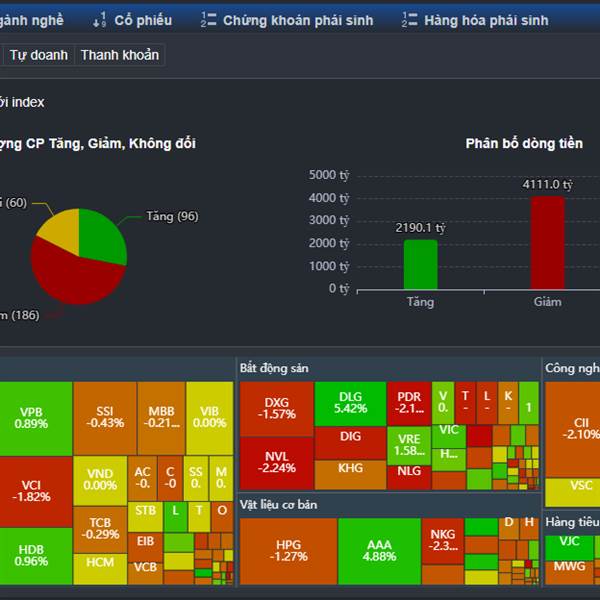
Task: Select the MWG treemap tile
Action: [569, 572]
